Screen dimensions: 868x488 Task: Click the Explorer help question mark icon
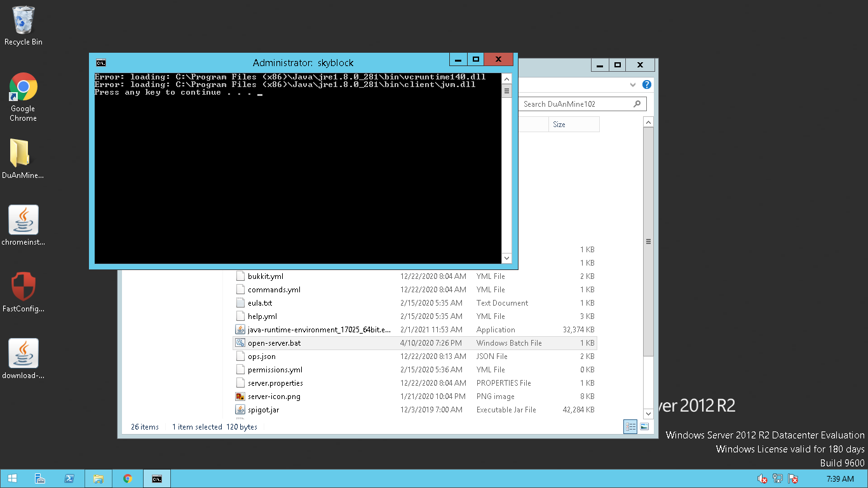[646, 85]
